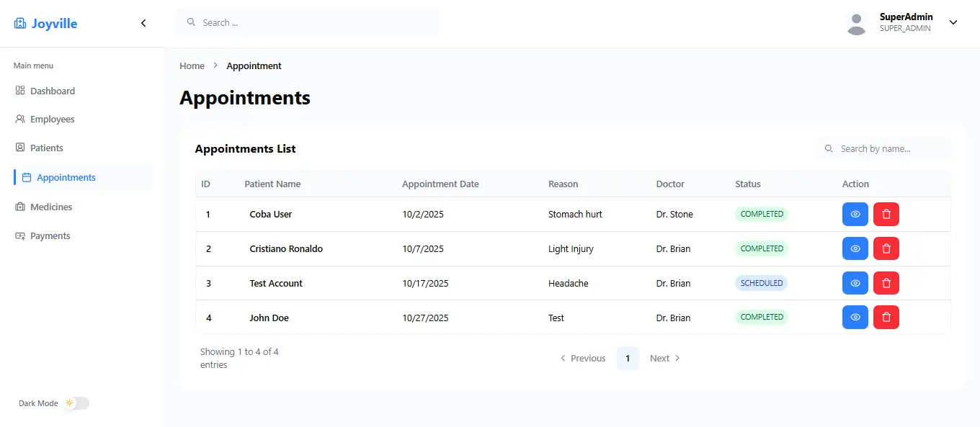Click the SuperAdmin profile avatar
The image size is (980, 427).
pos(856,23)
